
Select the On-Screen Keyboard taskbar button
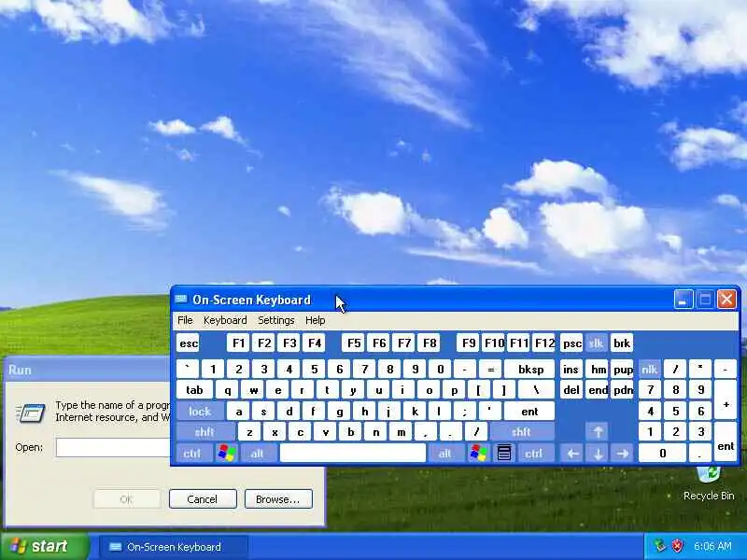coord(174,547)
